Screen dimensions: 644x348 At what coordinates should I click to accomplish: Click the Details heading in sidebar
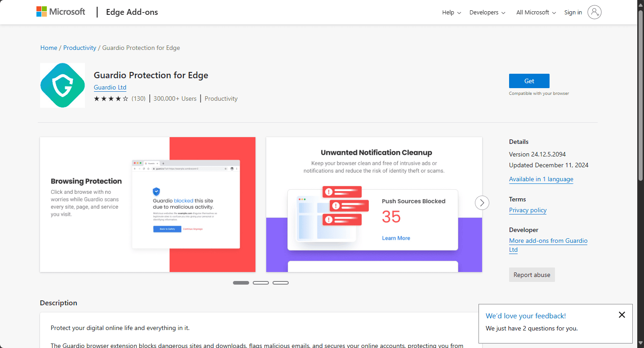[519, 142]
